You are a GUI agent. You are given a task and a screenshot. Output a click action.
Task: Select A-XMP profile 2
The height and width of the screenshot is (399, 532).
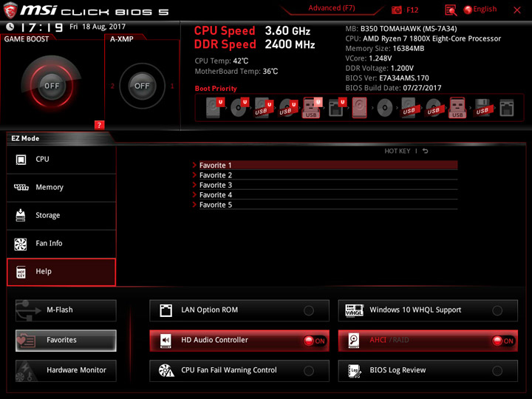(112, 86)
